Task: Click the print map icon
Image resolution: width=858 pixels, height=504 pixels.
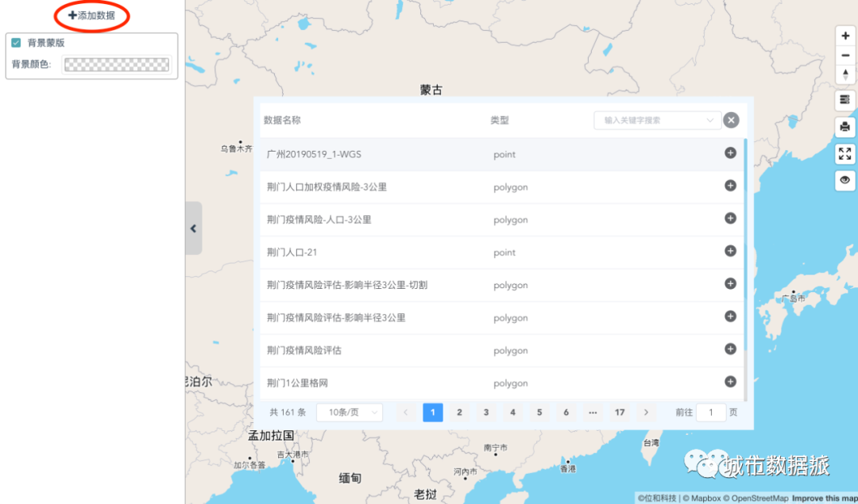Action: click(844, 127)
